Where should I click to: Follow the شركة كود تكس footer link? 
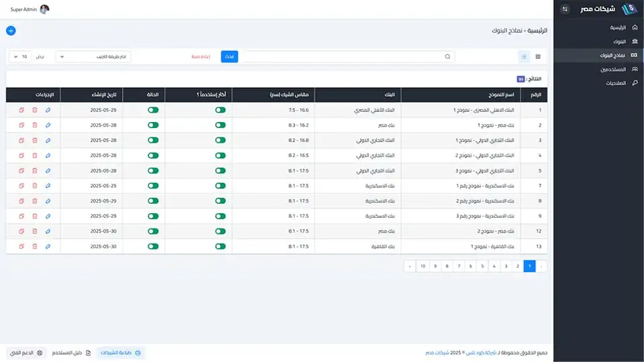click(x=481, y=353)
